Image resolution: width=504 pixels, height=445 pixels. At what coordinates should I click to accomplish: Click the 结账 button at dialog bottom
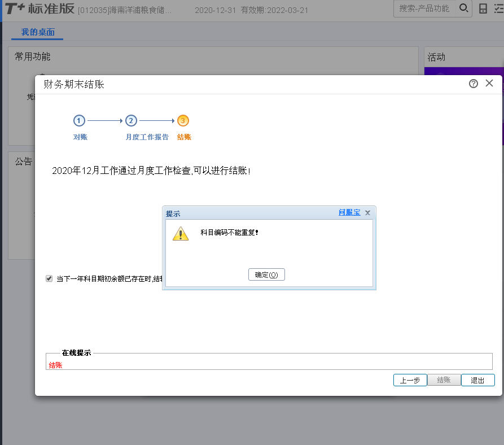444,380
